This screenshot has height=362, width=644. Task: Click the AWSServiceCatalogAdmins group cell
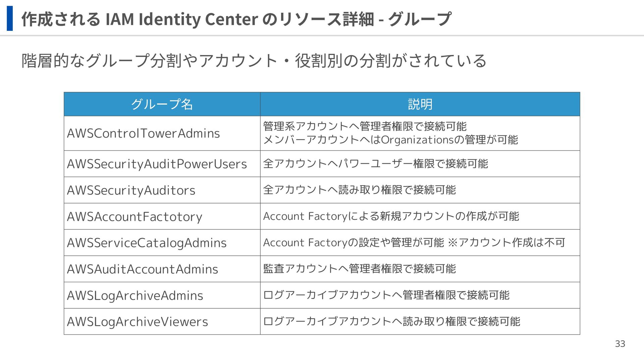click(x=147, y=243)
